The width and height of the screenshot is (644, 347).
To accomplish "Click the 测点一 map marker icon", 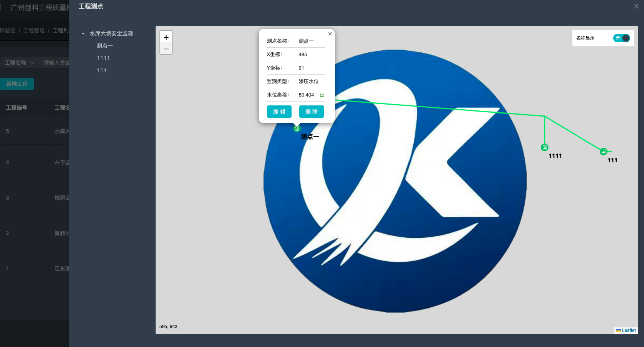I will click(297, 128).
